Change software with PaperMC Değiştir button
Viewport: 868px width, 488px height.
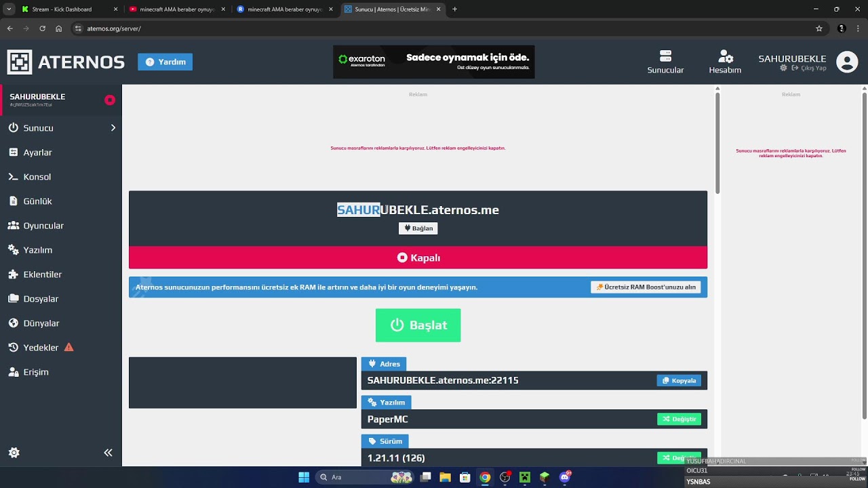point(679,419)
